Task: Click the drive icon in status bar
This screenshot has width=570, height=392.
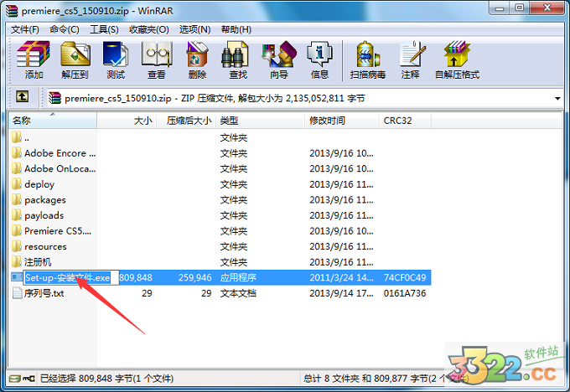Action: point(15,379)
